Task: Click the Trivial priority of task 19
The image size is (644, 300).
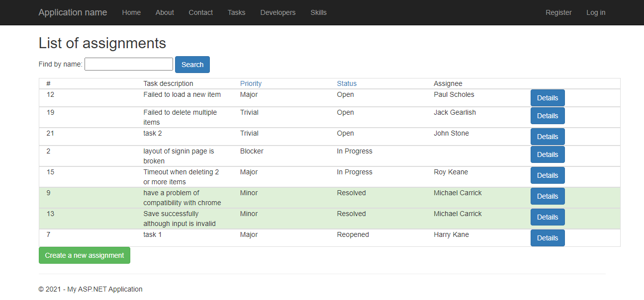Action: [249, 112]
